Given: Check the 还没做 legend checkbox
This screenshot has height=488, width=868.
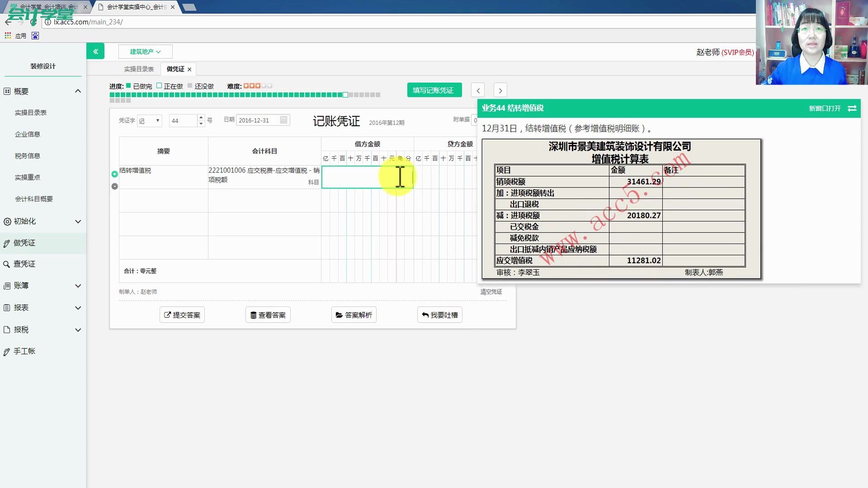Looking at the screenshot, I should click(190, 85).
